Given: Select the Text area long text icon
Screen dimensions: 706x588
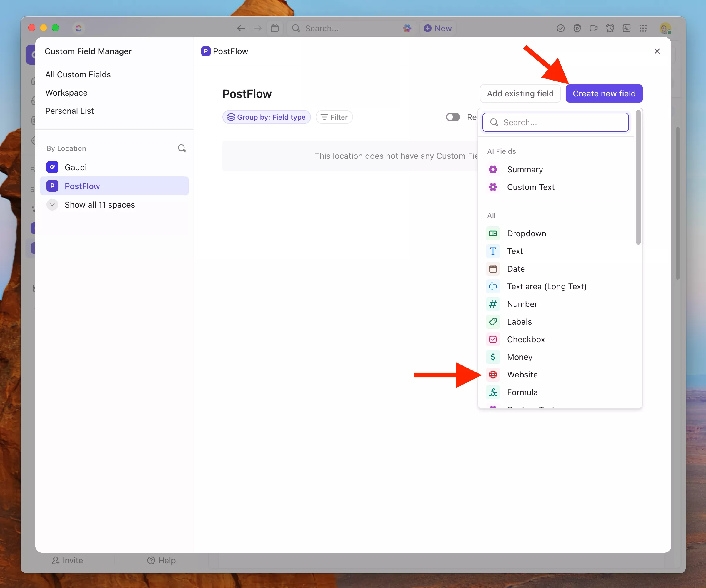Looking at the screenshot, I should point(493,286).
